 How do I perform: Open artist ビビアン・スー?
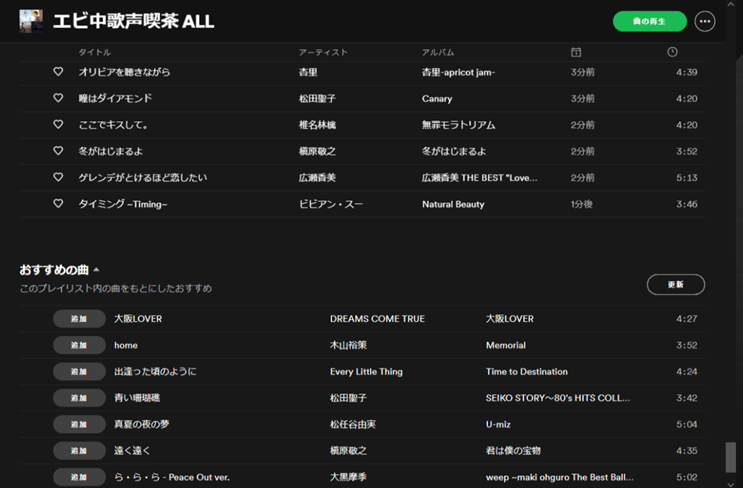(331, 204)
